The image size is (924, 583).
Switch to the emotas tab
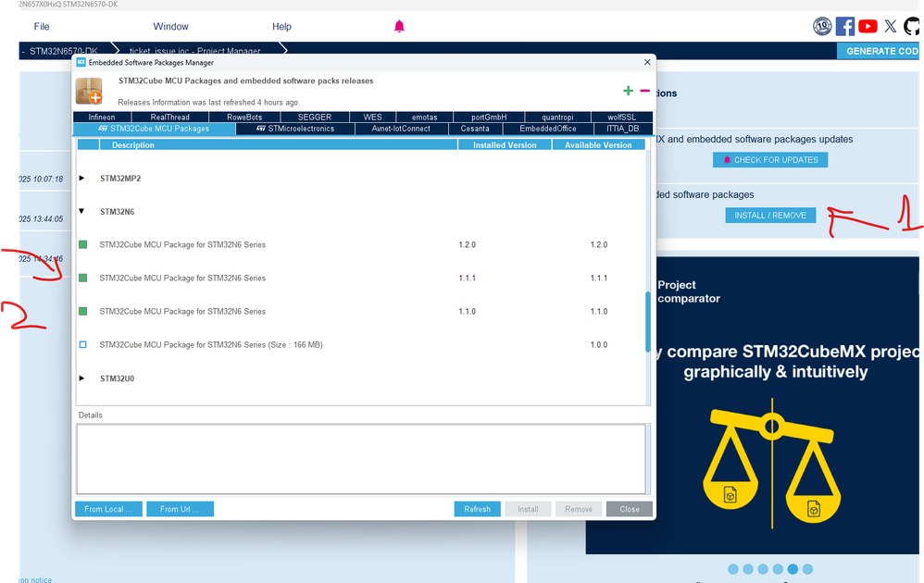click(424, 118)
